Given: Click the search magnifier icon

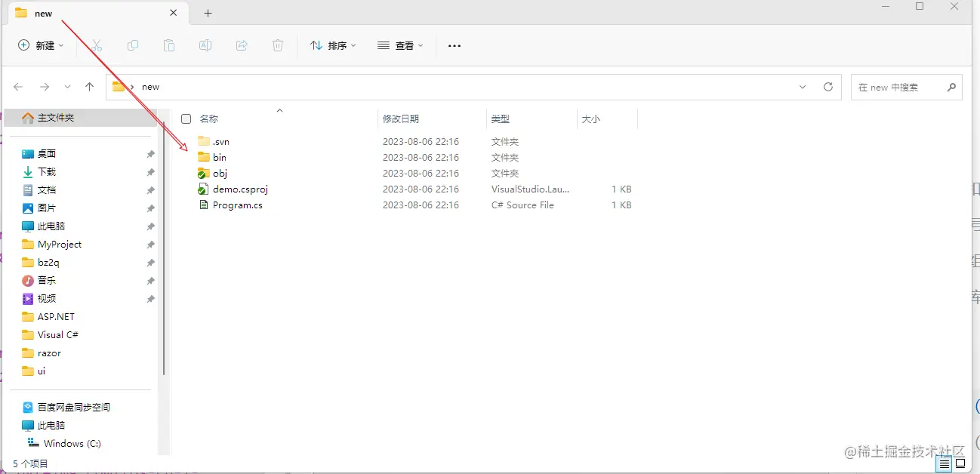Looking at the screenshot, I should click(951, 87).
